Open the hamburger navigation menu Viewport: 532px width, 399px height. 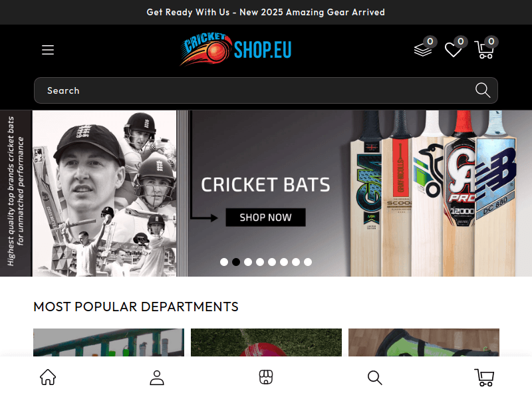click(x=47, y=49)
